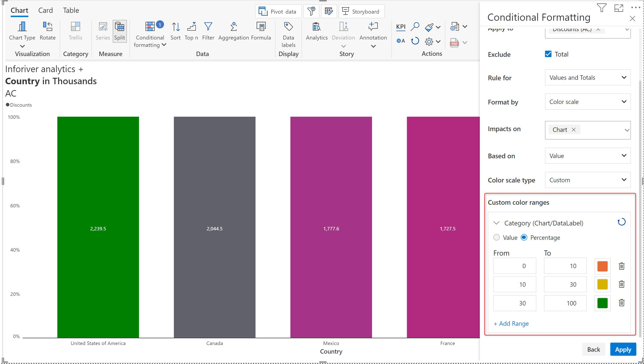Image resolution: width=644 pixels, height=364 pixels.
Task: Reset the Category color ranges
Action: coord(622,222)
